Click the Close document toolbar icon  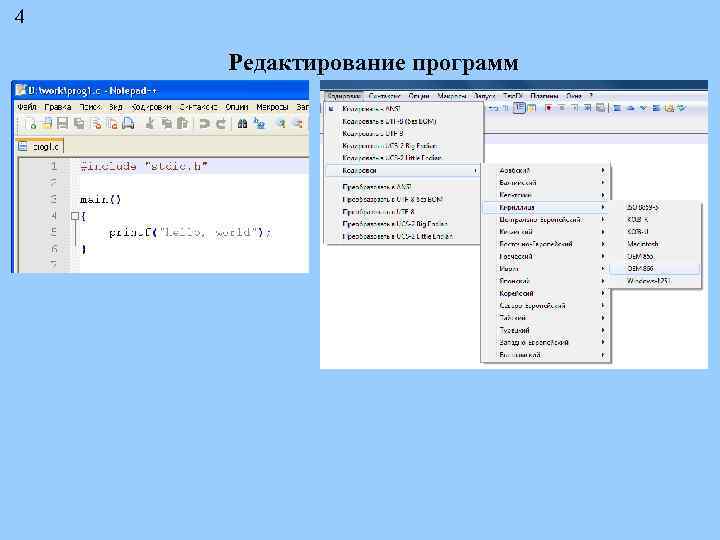coord(96,123)
